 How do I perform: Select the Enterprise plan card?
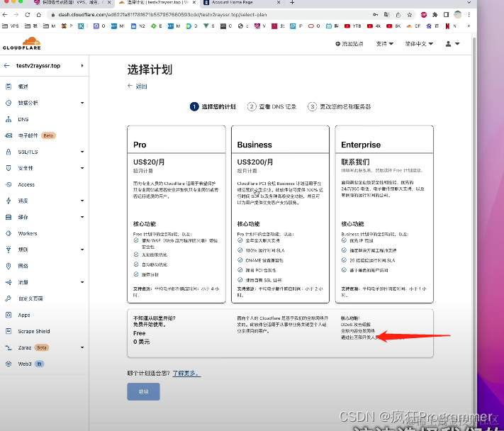[384, 214]
